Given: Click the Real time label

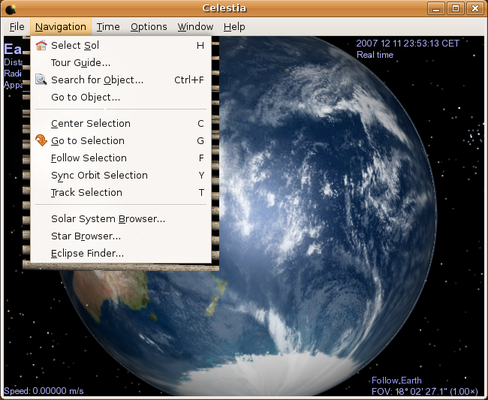Looking at the screenshot, I should click(375, 55).
